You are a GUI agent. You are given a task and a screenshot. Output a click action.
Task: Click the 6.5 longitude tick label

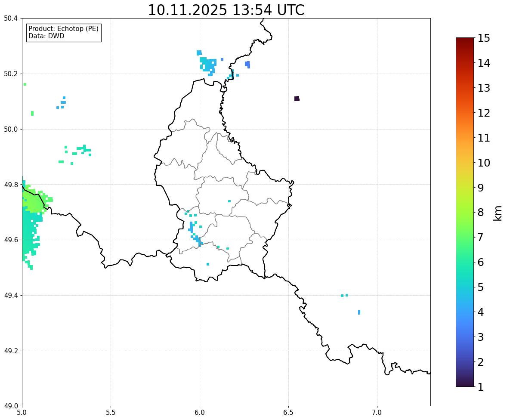(x=288, y=413)
